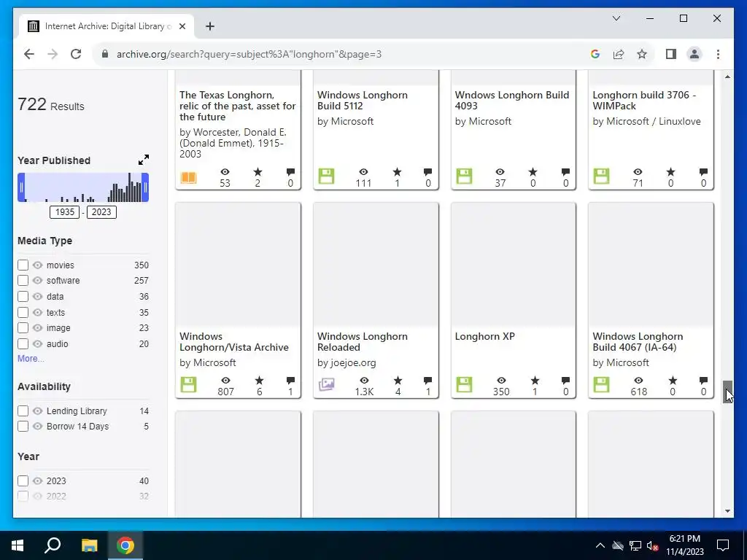Open Google search side icon in address bar
The height and width of the screenshot is (560, 747).
pos(595,54)
